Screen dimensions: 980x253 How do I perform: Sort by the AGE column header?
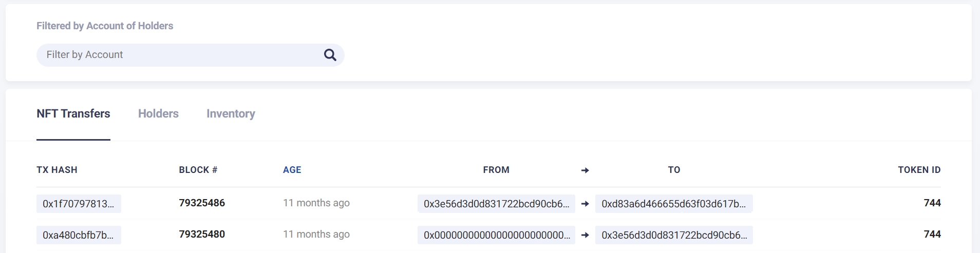click(292, 170)
